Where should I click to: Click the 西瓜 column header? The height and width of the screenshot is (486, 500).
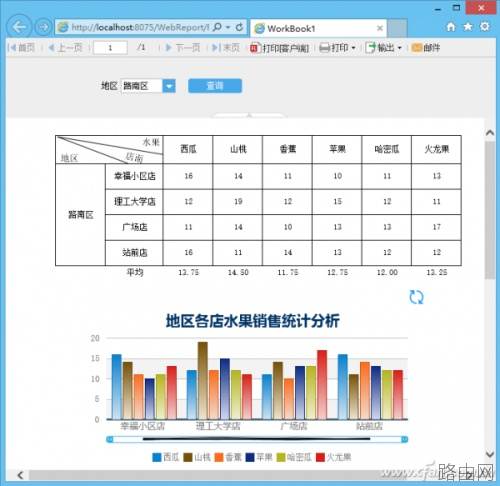click(x=188, y=149)
